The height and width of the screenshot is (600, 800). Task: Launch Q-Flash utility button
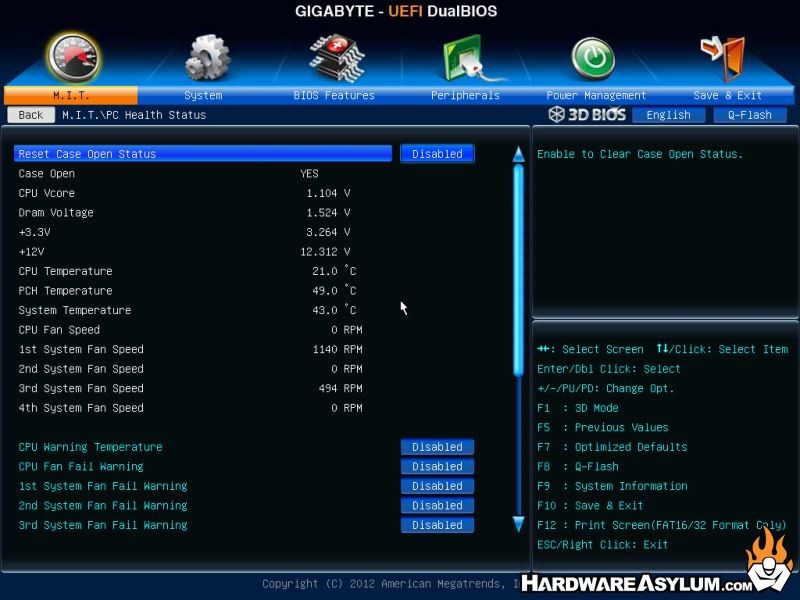[x=749, y=115]
